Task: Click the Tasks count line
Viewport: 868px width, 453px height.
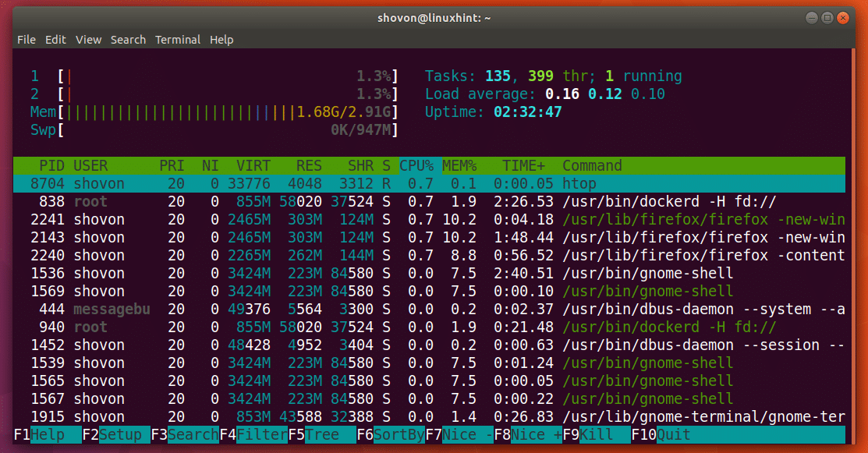Action: (x=553, y=76)
